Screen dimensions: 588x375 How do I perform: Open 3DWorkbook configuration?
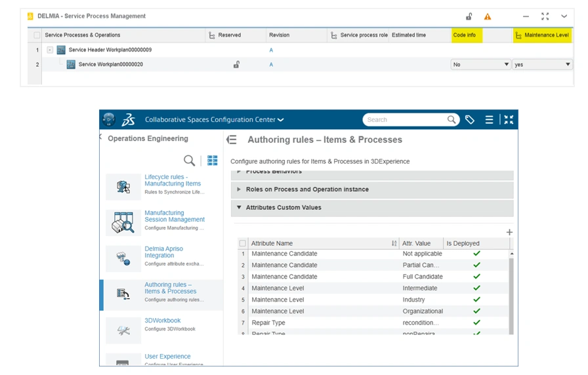tap(162, 321)
